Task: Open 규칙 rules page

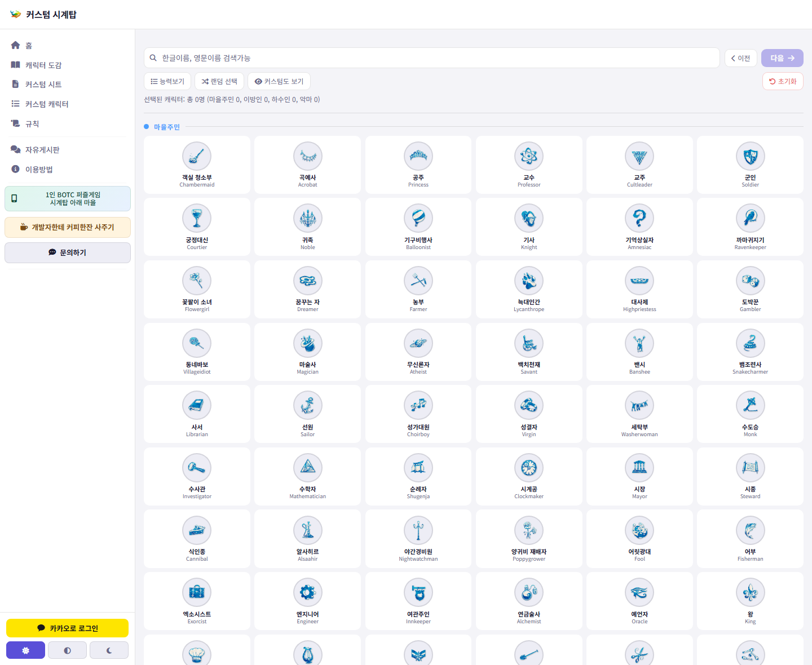Action: [x=68, y=123]
